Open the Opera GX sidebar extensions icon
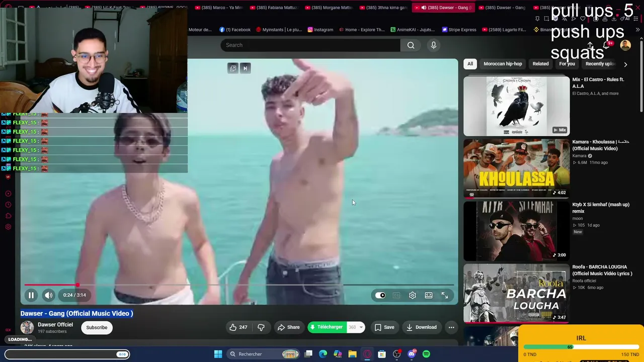This screenshot has width=644, height=362. [x=8, y=216]
